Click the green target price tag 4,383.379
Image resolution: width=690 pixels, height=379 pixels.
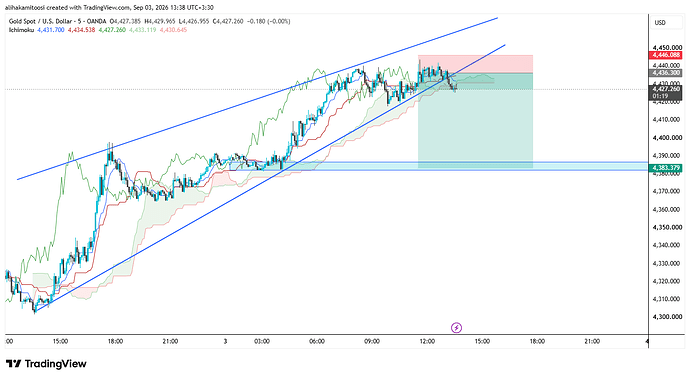666,168
